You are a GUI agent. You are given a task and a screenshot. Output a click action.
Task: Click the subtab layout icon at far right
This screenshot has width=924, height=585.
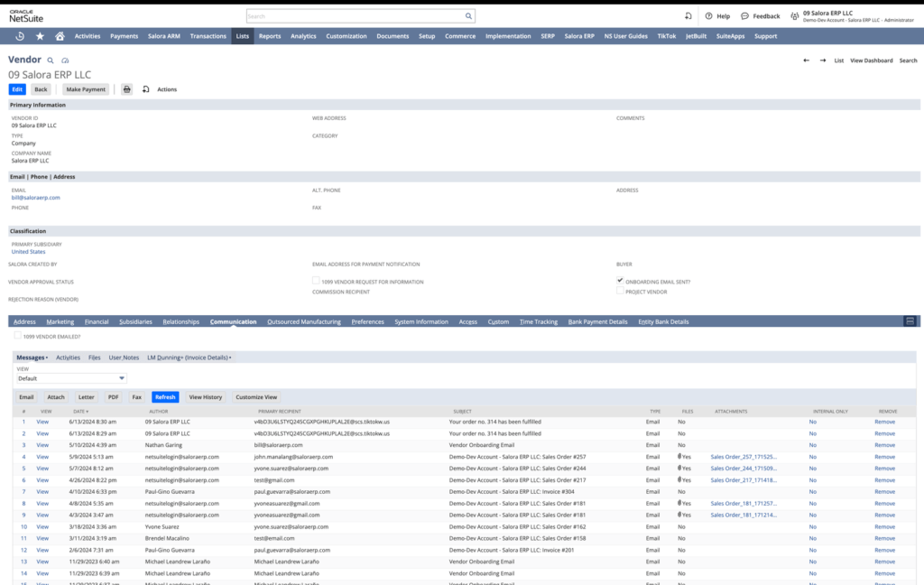point(910,320)
